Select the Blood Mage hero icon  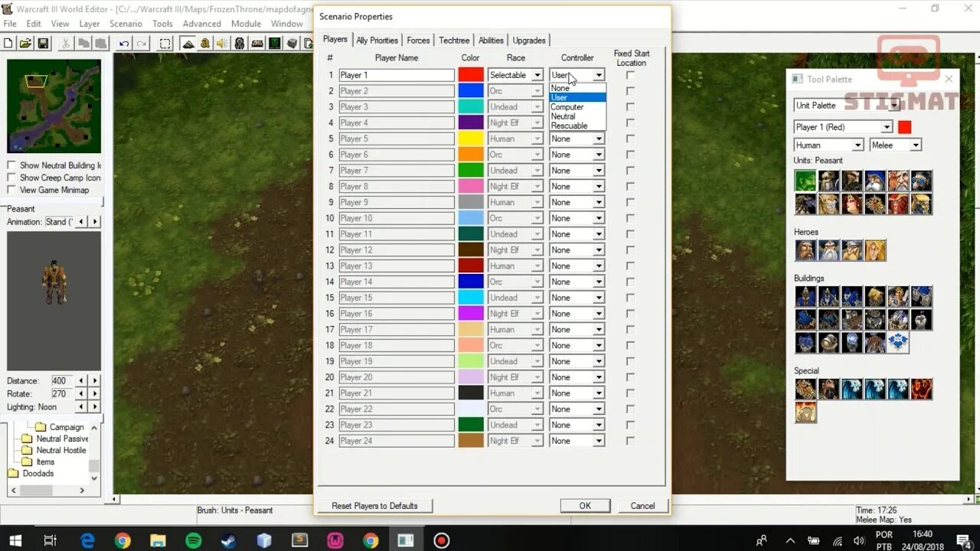874,250
